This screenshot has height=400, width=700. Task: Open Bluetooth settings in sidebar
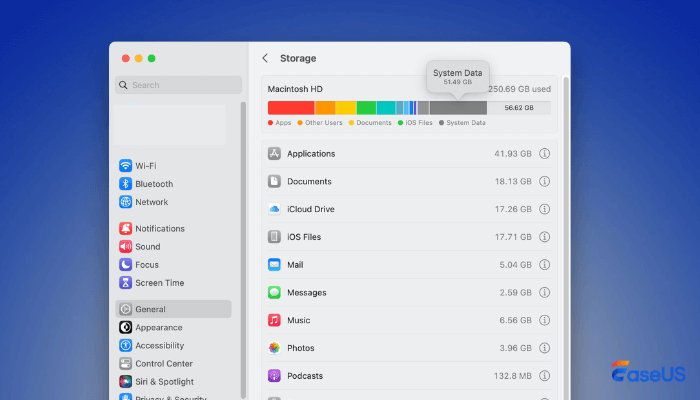(153, 184)
